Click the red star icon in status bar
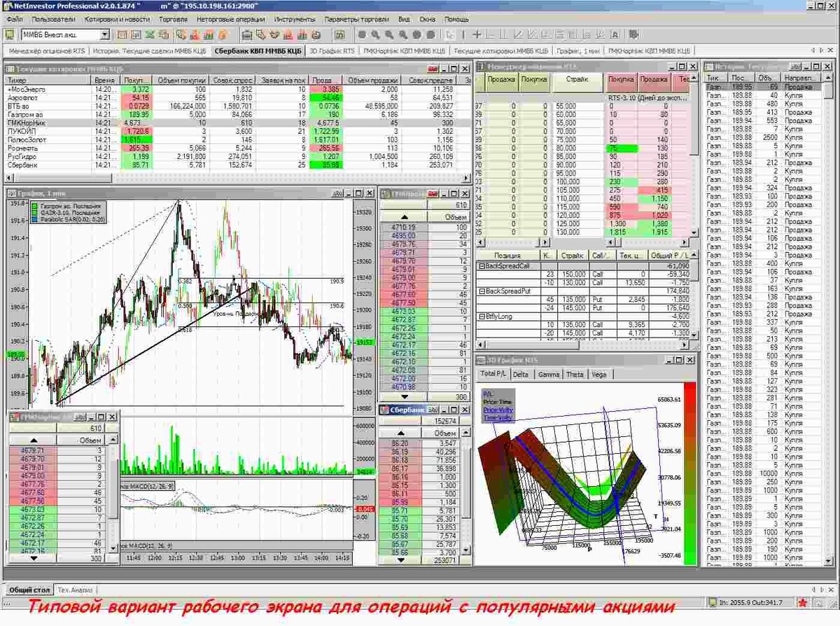840x626 pixels. pos(801,601)
